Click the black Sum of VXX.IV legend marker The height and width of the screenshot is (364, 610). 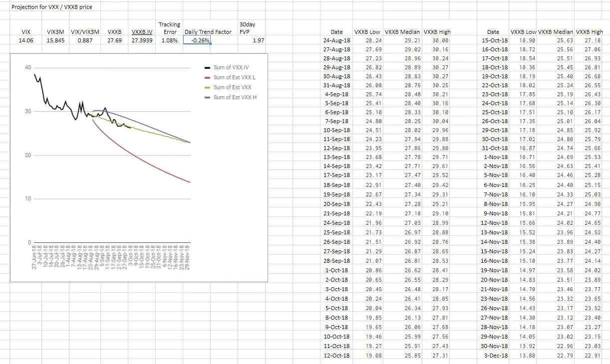tap(207, 67)
